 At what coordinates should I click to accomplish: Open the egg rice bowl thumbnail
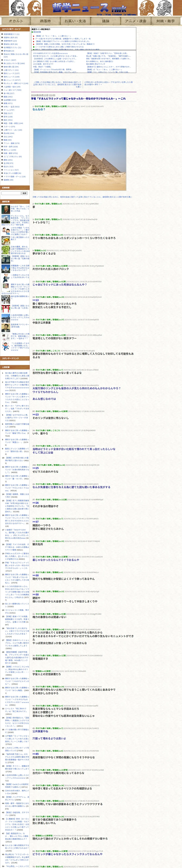[6, 240]
